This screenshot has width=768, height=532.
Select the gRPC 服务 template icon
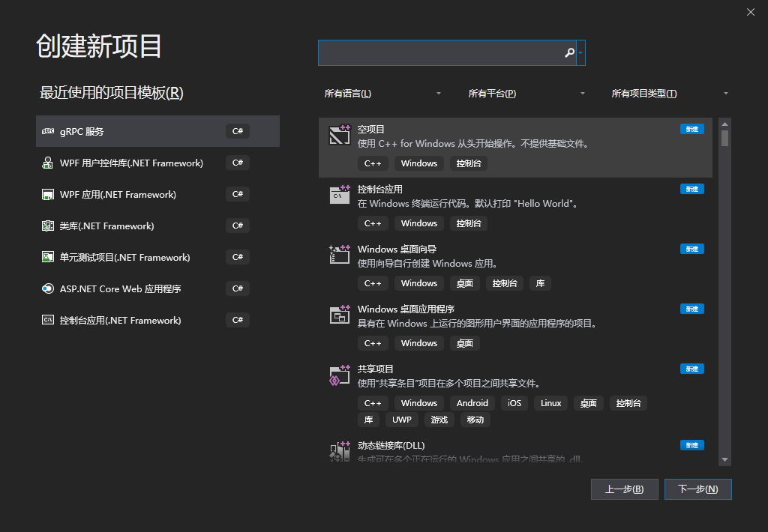pos(47,130)
